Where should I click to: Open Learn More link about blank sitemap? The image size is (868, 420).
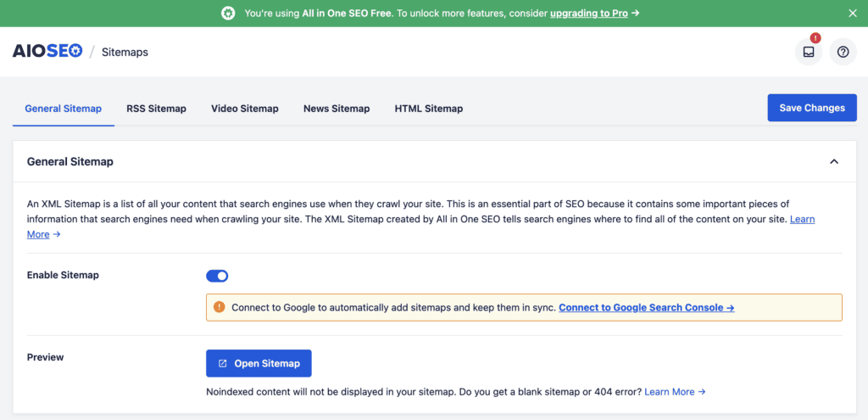pyautogui.click(x=675, y=392)
